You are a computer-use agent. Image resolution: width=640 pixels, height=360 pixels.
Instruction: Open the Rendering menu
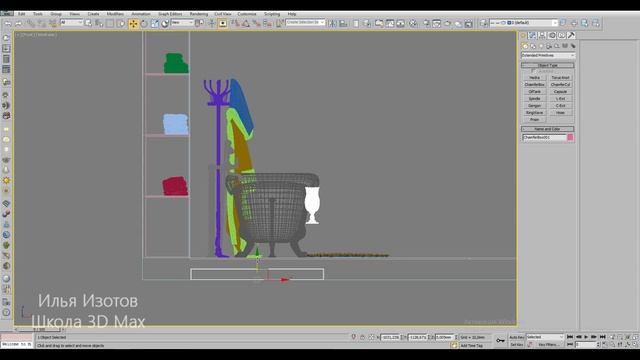coord(199,14)
